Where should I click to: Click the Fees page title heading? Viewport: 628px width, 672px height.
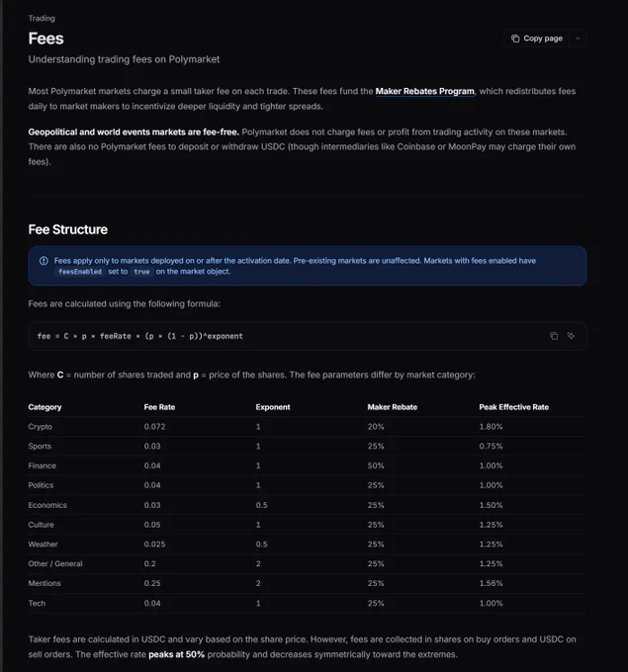click(x=45, y=39)
